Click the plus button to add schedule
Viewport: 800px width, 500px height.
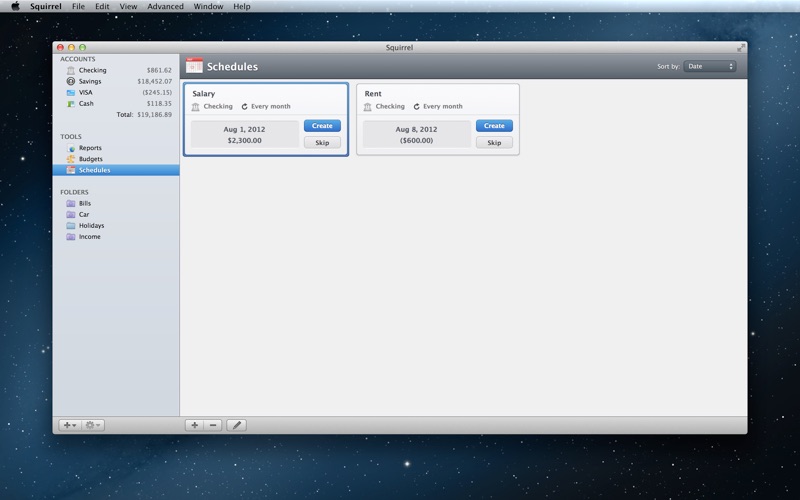point(194,425)
